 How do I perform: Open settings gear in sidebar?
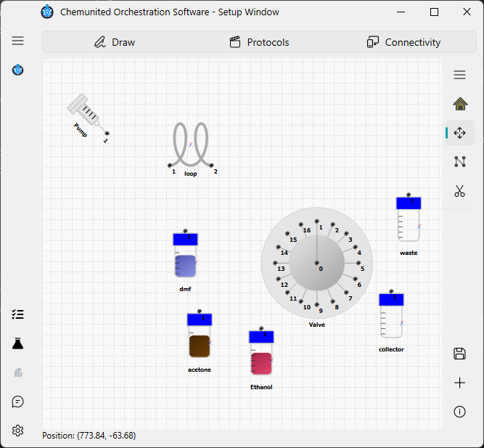[x=17, y=431]
